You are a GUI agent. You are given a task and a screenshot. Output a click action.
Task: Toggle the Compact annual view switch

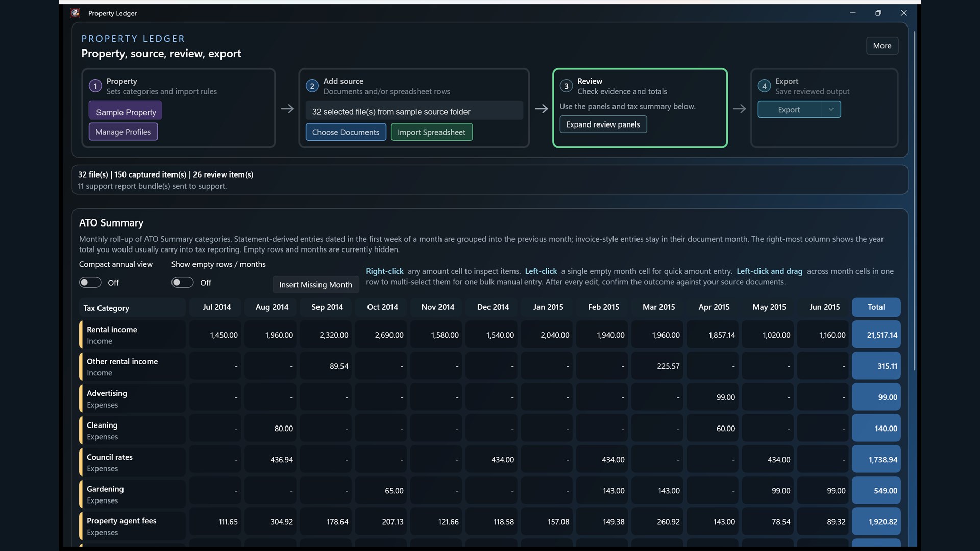[x=90, y=283]
